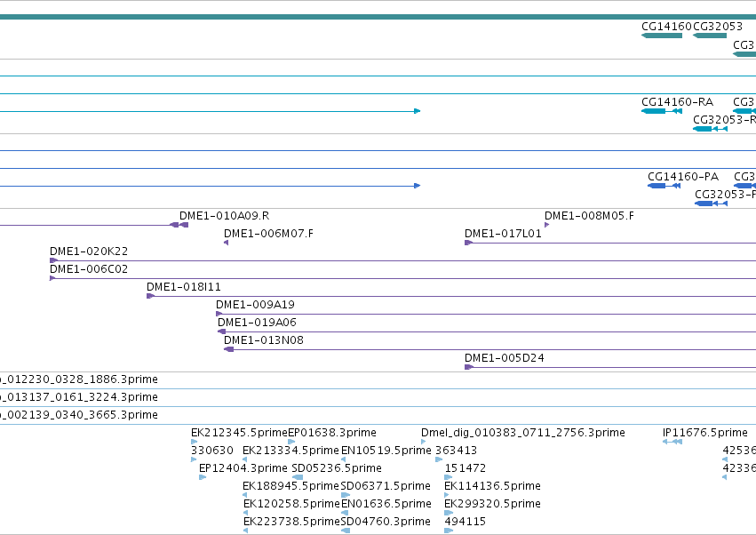Image resolution: width=756 pixels, height=535 pixels.
Task: Select DME1-009A19 clone label
Action: (255, 305)
